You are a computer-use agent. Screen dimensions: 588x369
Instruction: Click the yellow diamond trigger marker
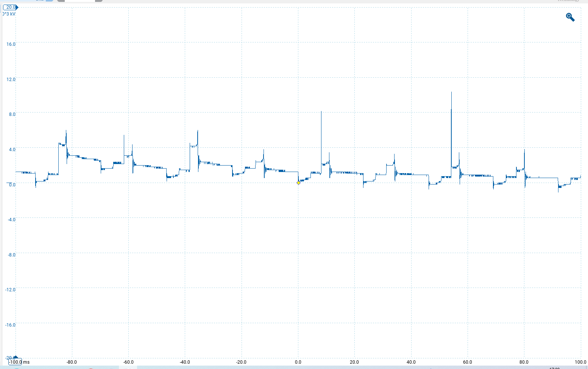click(x=298, y=183)
